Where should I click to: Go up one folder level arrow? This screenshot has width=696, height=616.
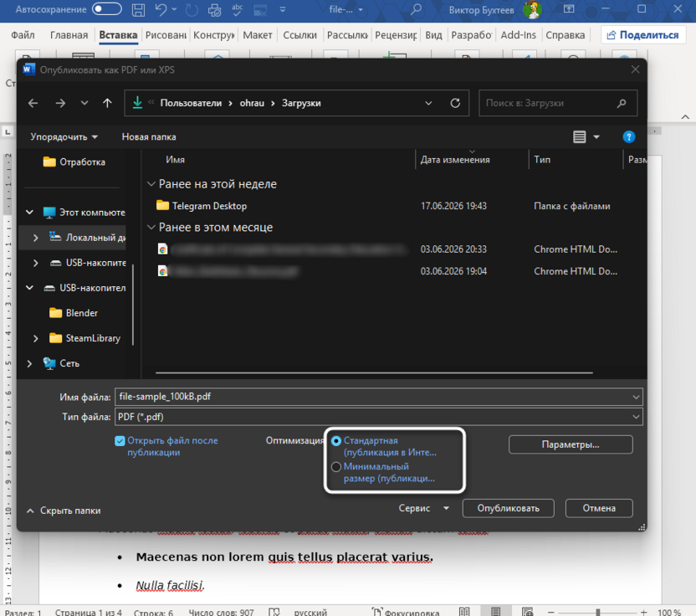pos(107,103)
